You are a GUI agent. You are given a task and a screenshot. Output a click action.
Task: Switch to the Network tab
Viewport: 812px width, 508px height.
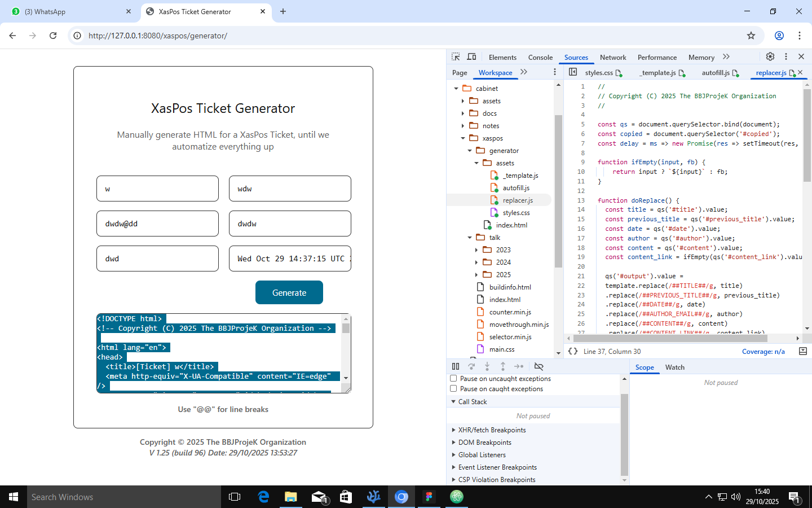point(613,58)
